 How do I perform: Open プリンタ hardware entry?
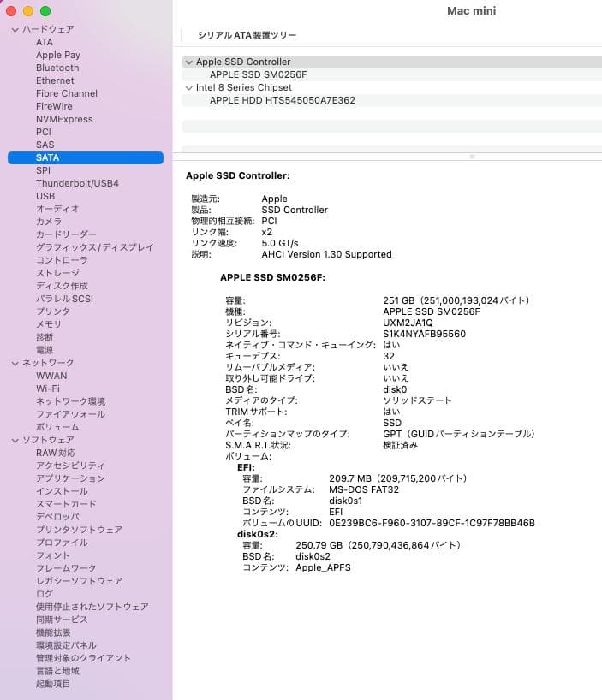(53, 311)
